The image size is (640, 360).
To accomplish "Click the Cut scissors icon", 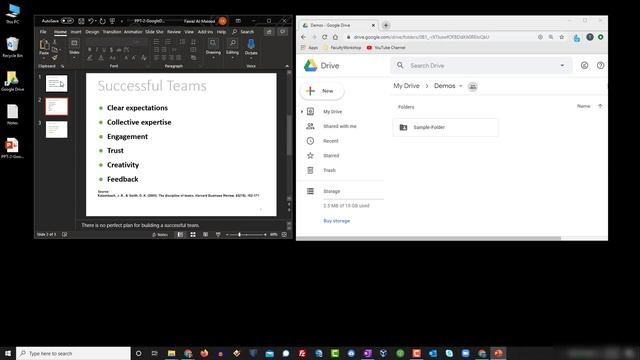I will (x=54, y=42).
